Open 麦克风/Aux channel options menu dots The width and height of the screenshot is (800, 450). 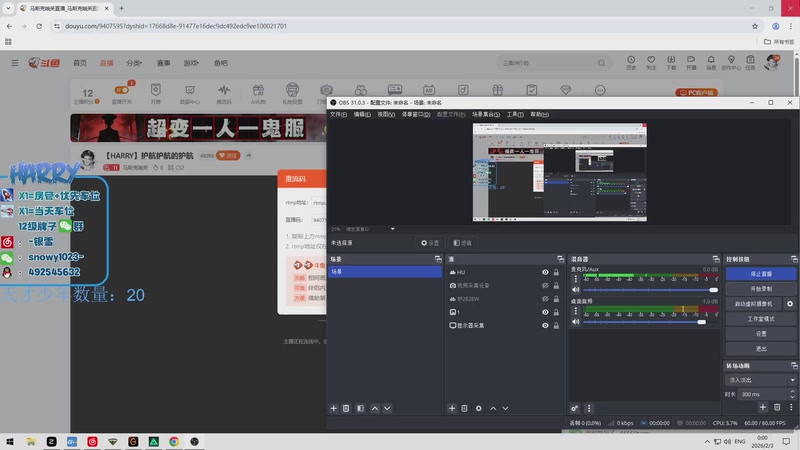pos(576,279)
